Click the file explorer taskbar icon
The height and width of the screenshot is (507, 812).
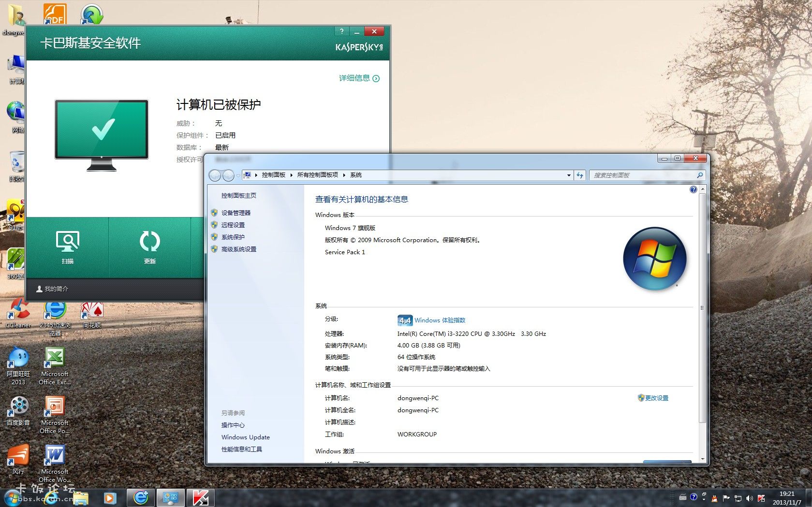click(x=81, y=498)
